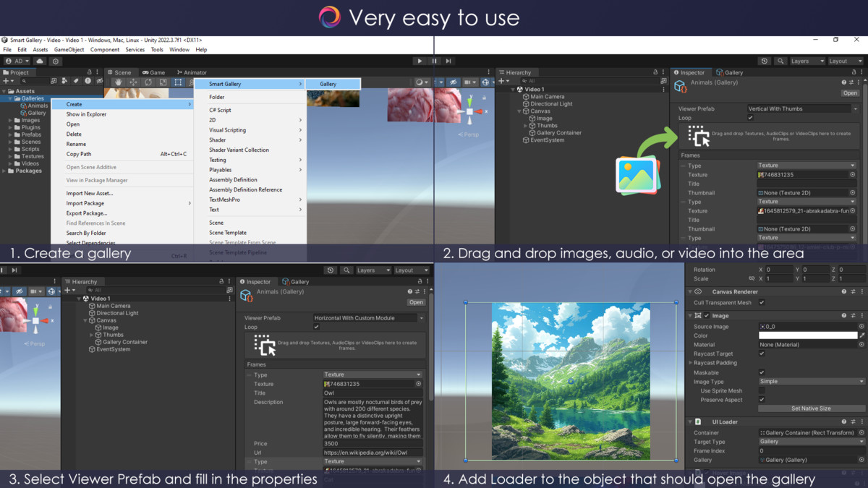Click the white Color swatch in Image component

pyautogui.click(x=807, y=335)
